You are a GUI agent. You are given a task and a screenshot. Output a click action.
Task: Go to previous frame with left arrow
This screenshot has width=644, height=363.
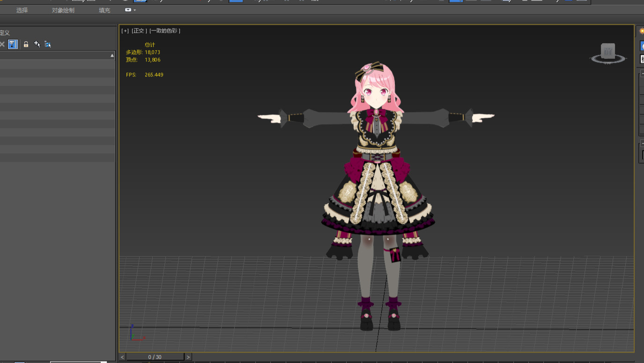tap(122, 357)
